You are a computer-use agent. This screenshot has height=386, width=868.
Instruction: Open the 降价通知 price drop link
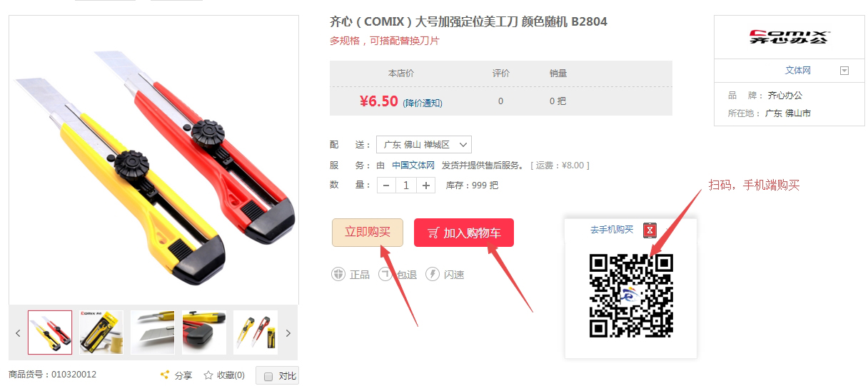[423, 103]
